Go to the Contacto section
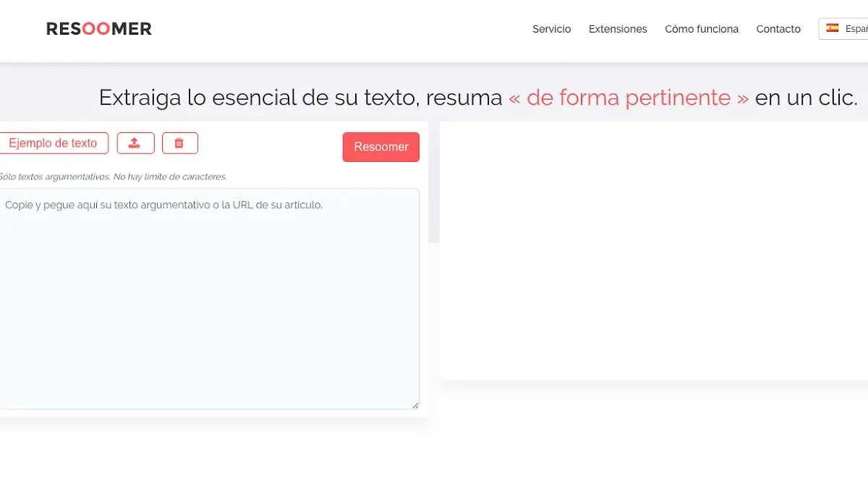The height and width of the screenshot is (488, 868). (x=778, y=29)
